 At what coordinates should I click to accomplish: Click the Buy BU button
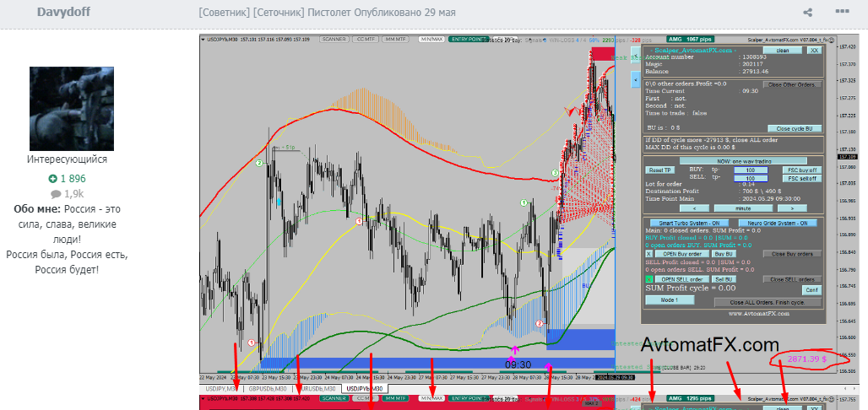[x=725, y=253]
